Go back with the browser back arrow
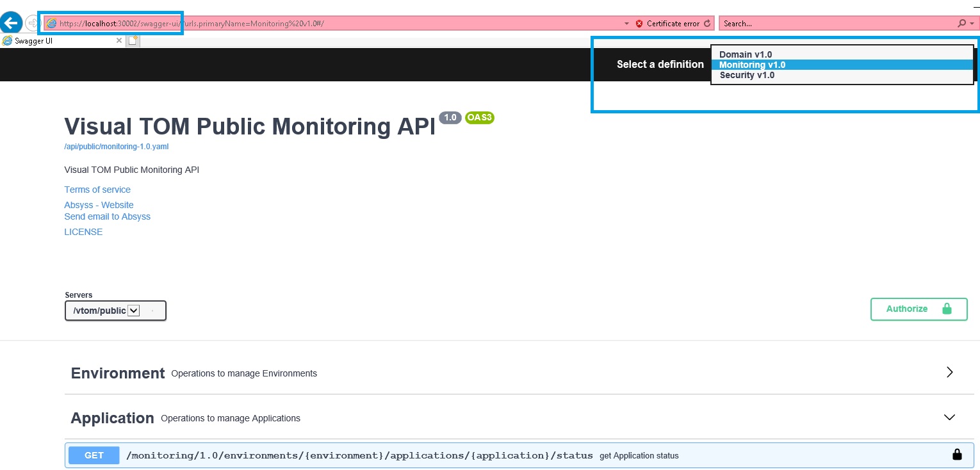This screenshot has height=470, width=980. click(x=11, y=24)
